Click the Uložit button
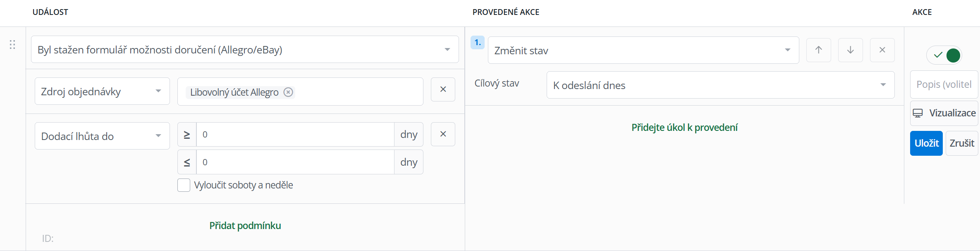The image size is (980, 251). [x=926, y=143]
